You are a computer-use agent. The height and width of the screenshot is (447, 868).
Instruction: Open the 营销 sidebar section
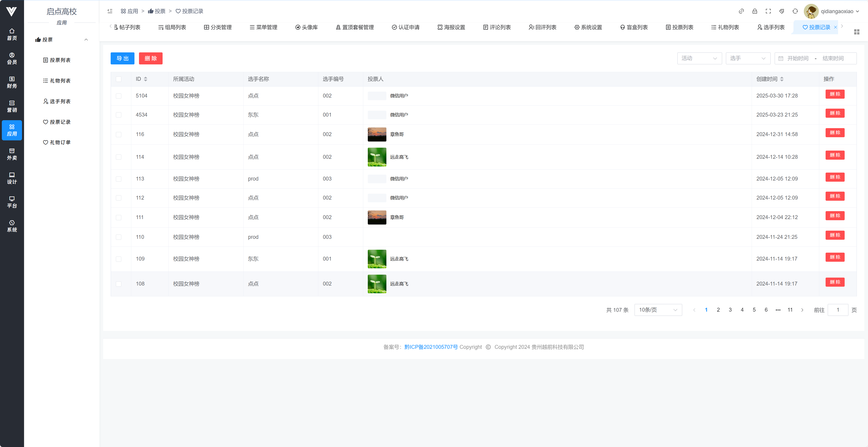click(x=12, y=106)
